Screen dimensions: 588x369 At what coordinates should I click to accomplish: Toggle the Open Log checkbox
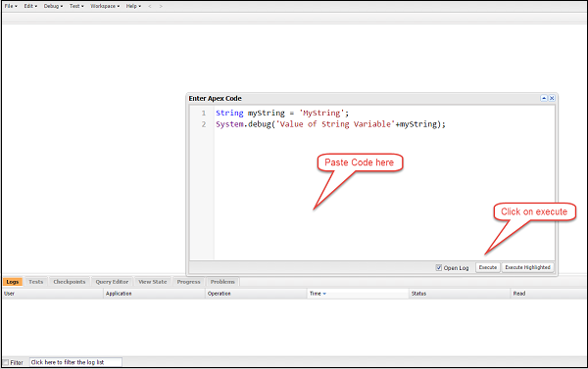pos(439,267)
